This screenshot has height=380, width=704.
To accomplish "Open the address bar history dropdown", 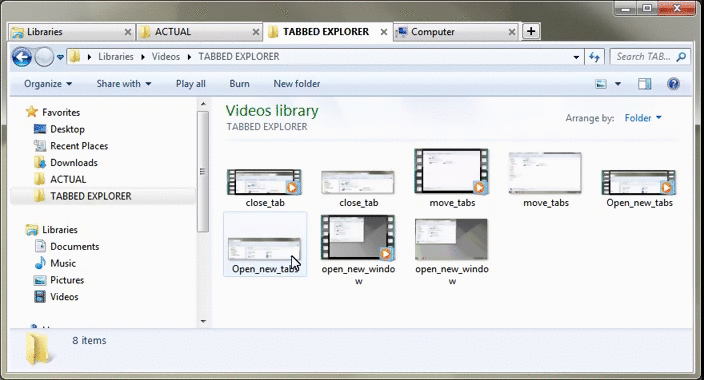I will tap(576, 57).
